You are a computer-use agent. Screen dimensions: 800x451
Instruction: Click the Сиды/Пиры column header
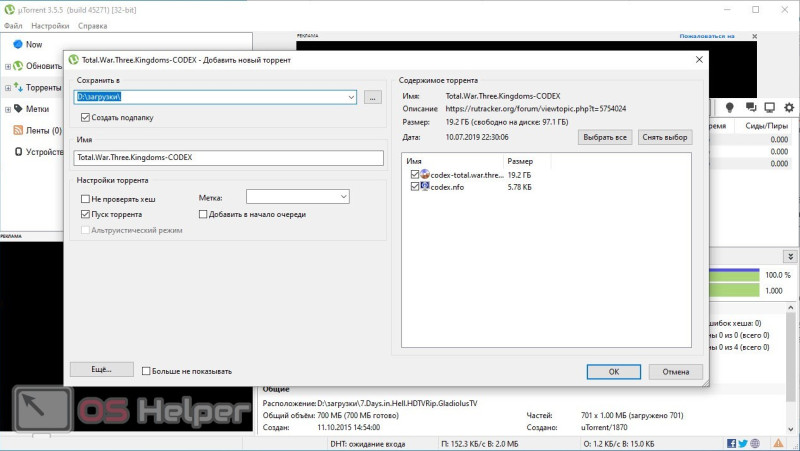click(x=766, y=126)
